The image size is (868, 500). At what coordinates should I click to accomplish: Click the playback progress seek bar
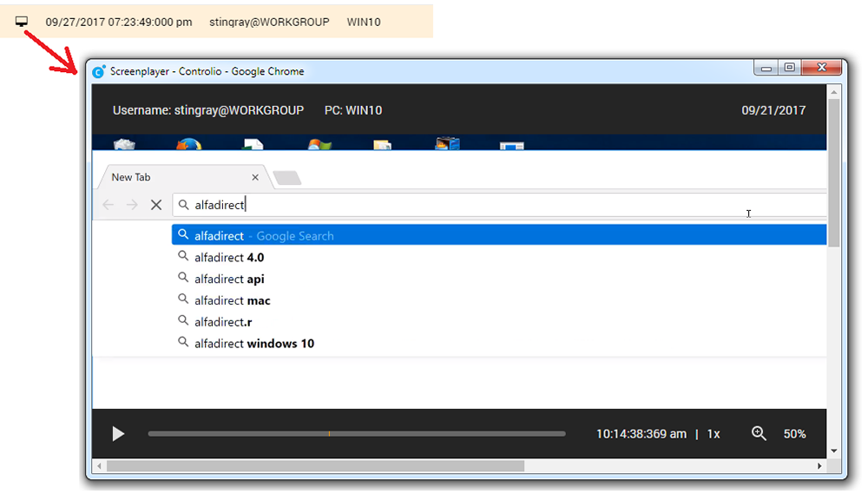[356, 434]
